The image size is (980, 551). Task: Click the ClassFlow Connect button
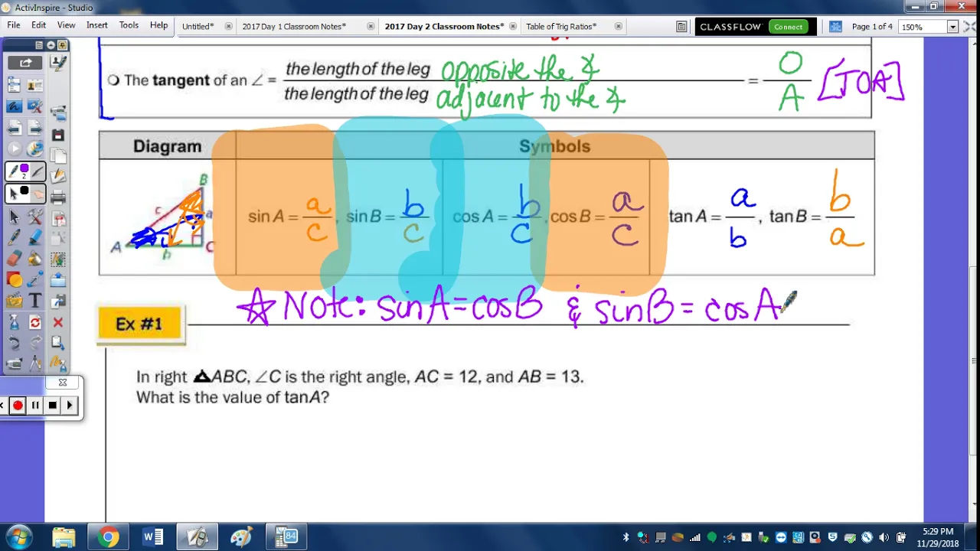(x=788, y=27)
